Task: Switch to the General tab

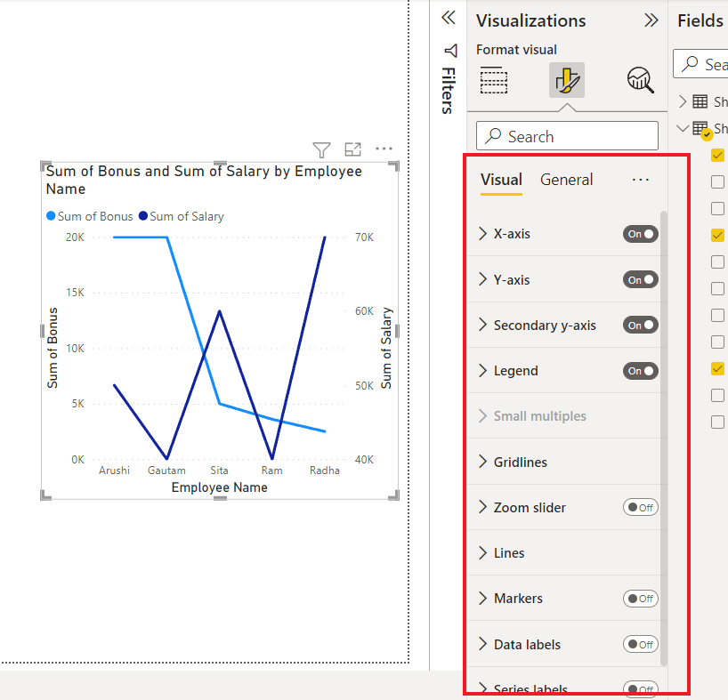Action: pos(566,179)
